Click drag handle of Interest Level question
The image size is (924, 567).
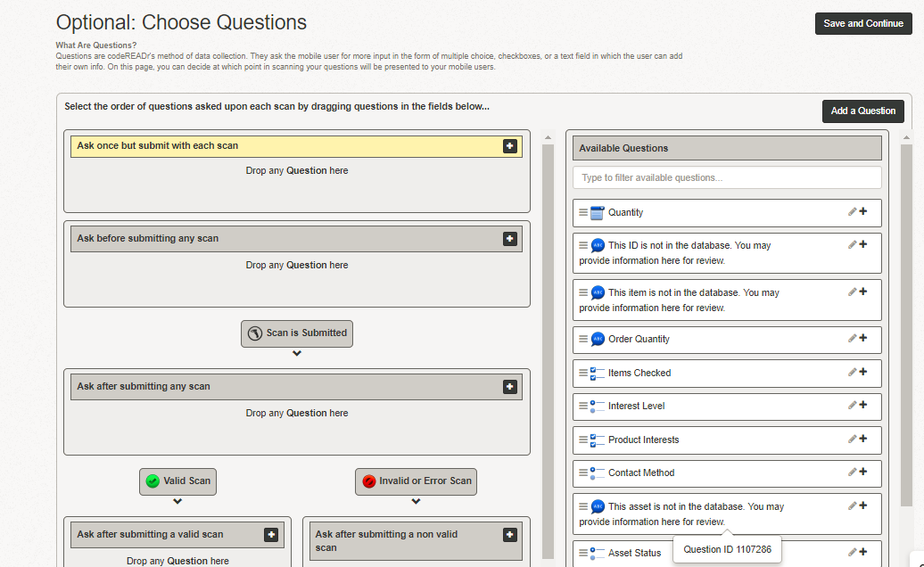582,406
